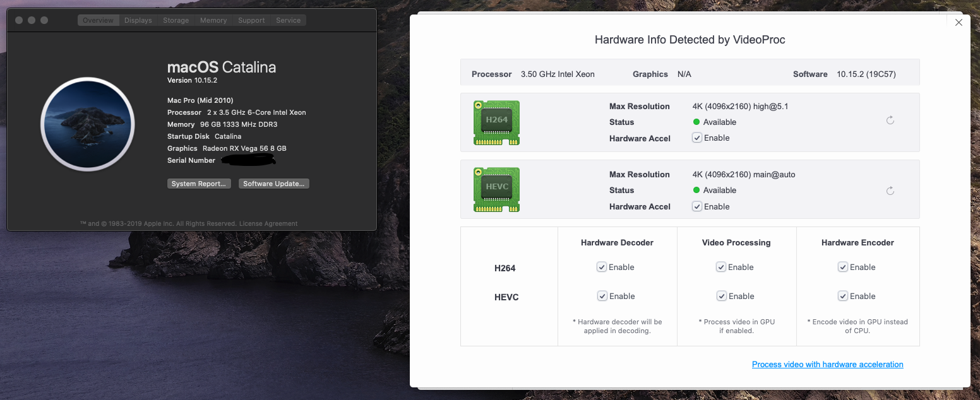Click the Hardware Decoder column header
This screenshot has height=400, width=980.
(617, 242)
